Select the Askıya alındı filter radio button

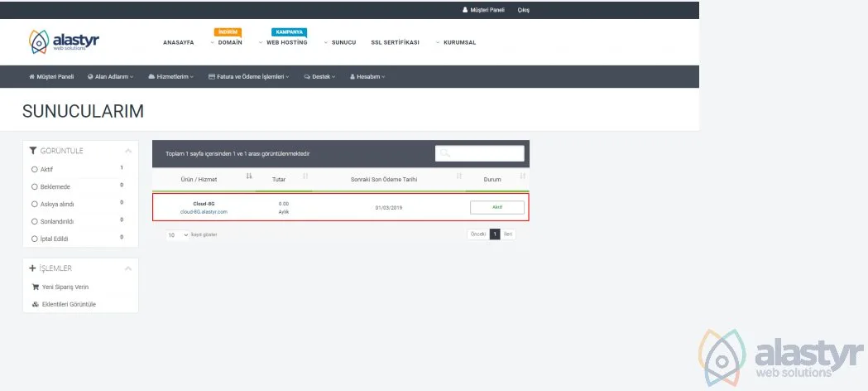pos(35,204)
